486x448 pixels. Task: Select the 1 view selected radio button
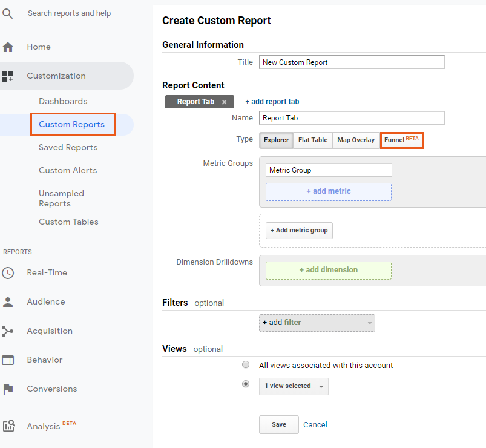pos(246,384)
